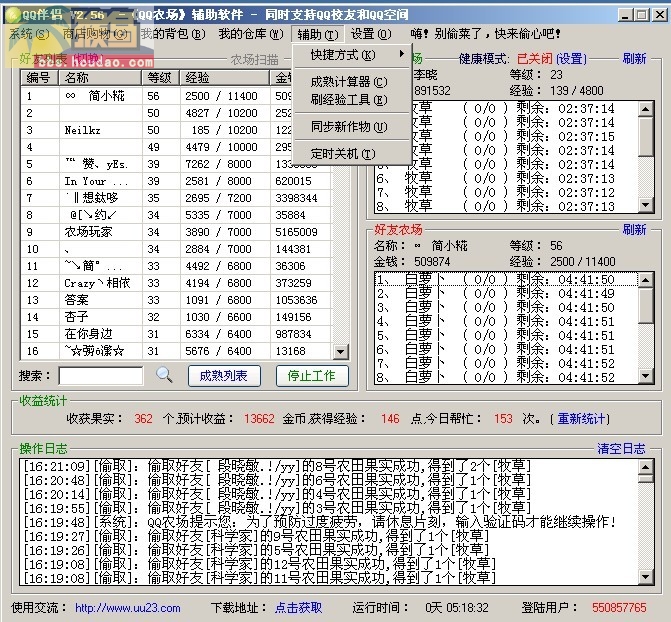671x622 pixels.
Task: Close the QQ伴侣 window
Action: 659,15
